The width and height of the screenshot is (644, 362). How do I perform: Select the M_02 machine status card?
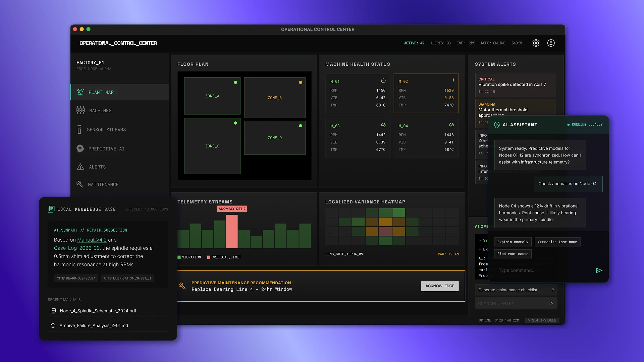(x=426, y=94)
